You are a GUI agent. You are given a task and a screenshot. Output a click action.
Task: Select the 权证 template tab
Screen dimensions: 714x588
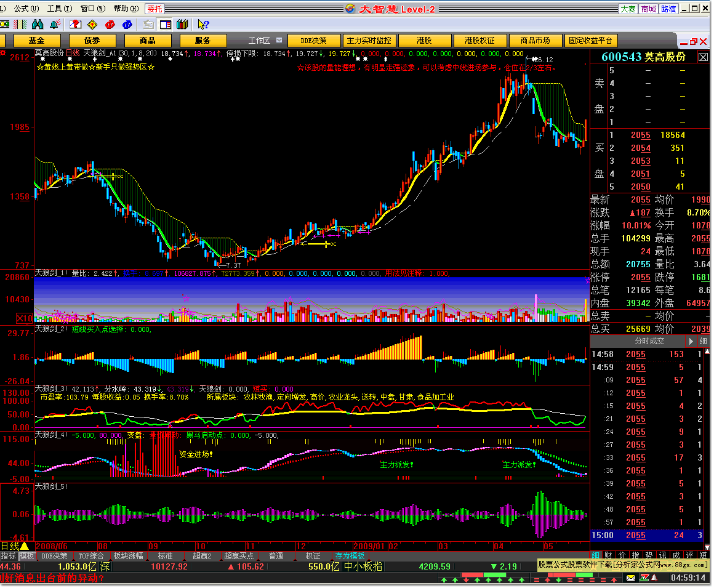point(313,555)
